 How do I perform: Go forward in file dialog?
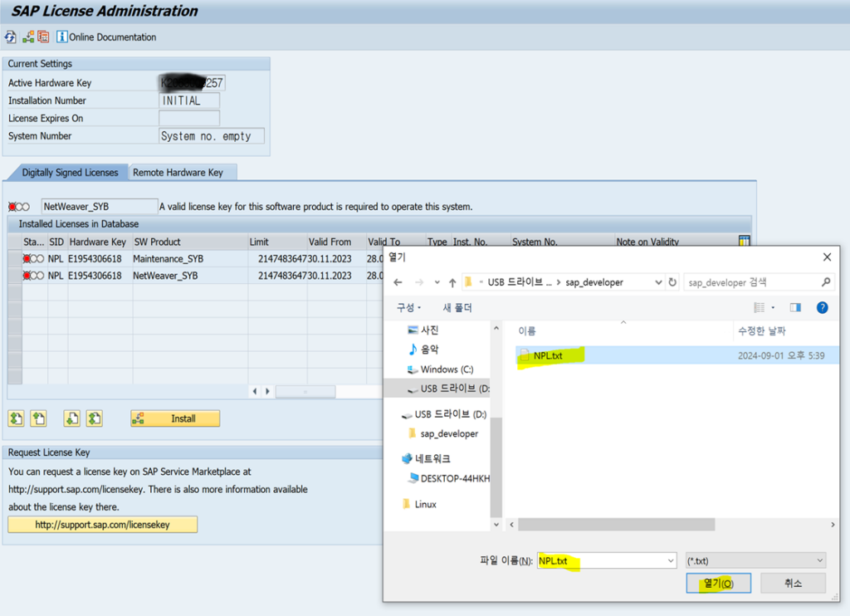pyautogui.click(x=419, y=282)
